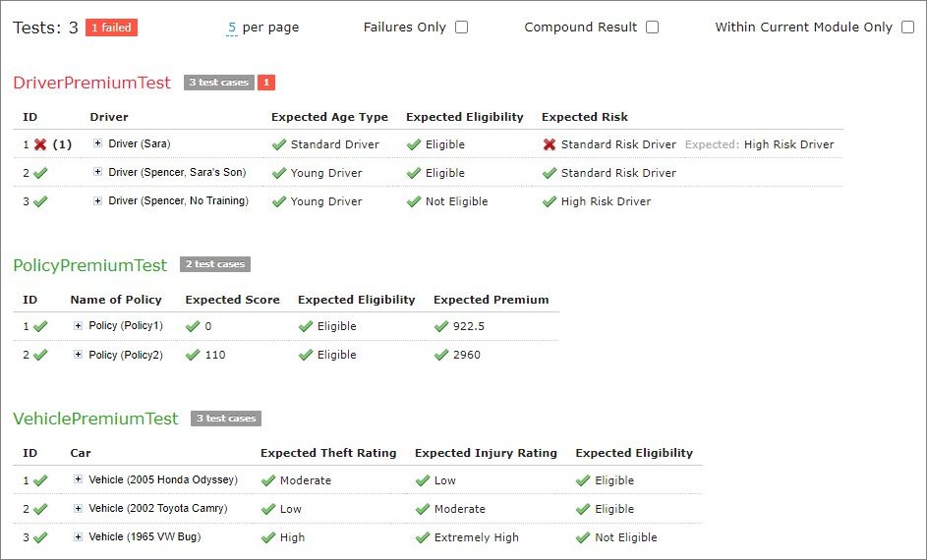This screenshot has height=560, width=927.
Task: Click red X beside Standard Risk Driver result
Action: [x=550, y=144]
